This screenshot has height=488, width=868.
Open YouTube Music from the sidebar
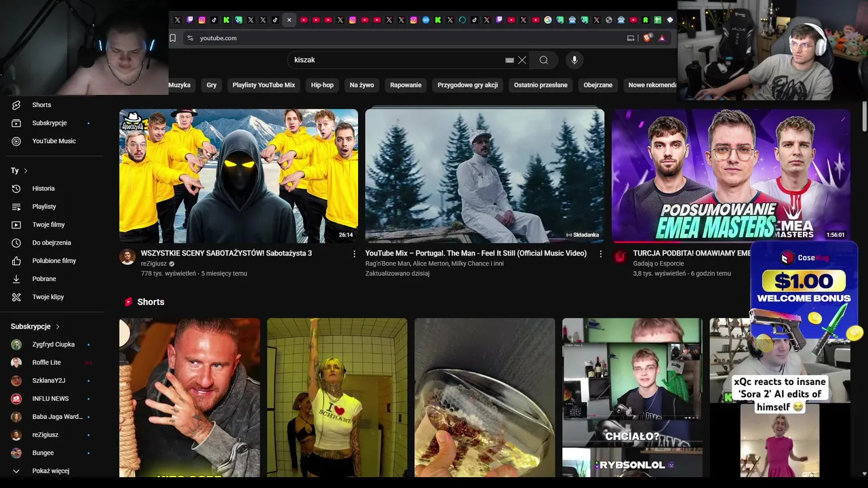tap(54, 141)
